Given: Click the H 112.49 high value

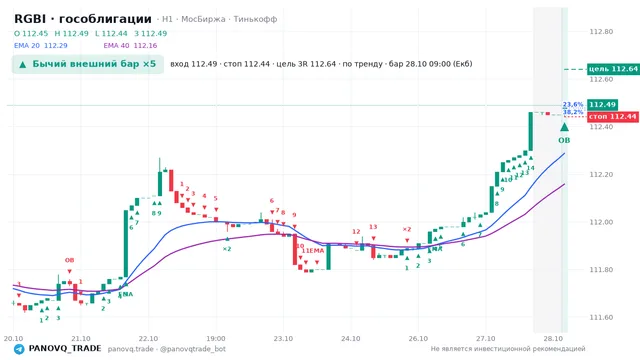Looking at the screenshot, I should (x=71, y=33).
